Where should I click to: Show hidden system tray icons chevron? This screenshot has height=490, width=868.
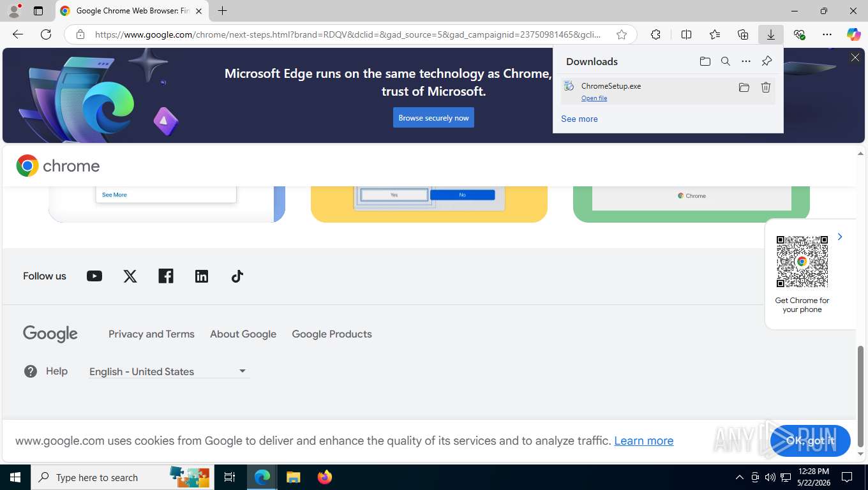740,477
